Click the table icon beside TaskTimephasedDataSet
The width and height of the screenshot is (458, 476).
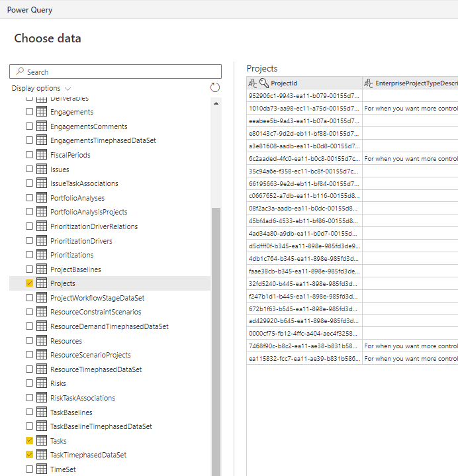pos(42,454)
